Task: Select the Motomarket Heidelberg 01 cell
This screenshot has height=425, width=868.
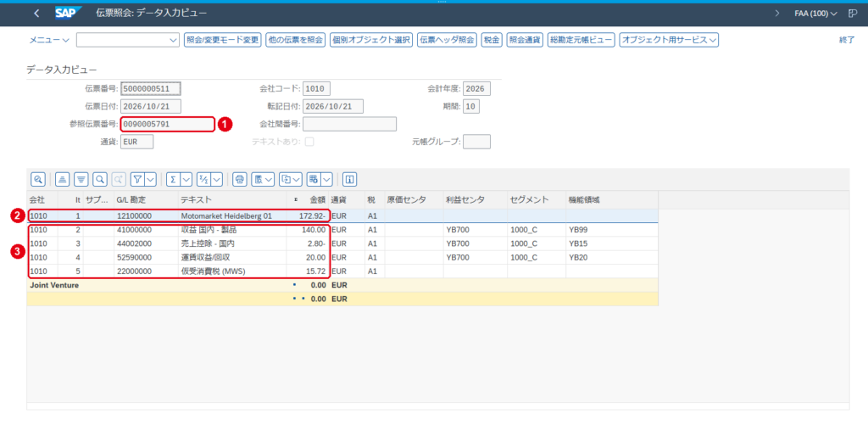Action: (231, 215)
